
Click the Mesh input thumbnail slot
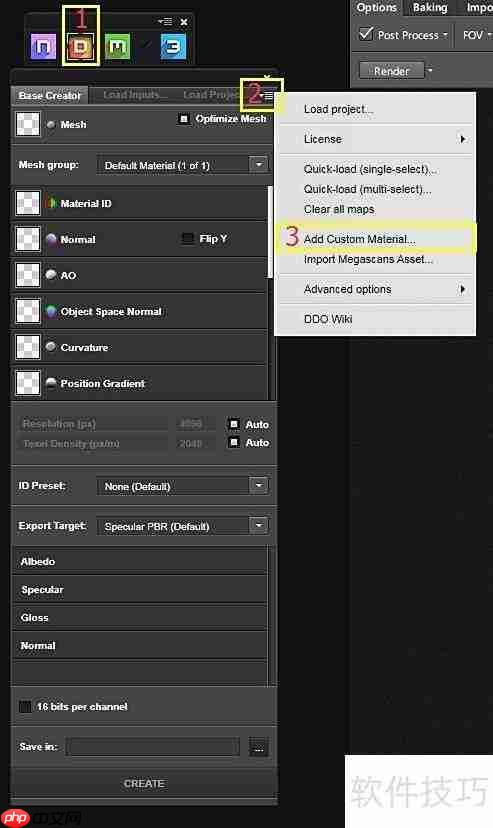27,124
